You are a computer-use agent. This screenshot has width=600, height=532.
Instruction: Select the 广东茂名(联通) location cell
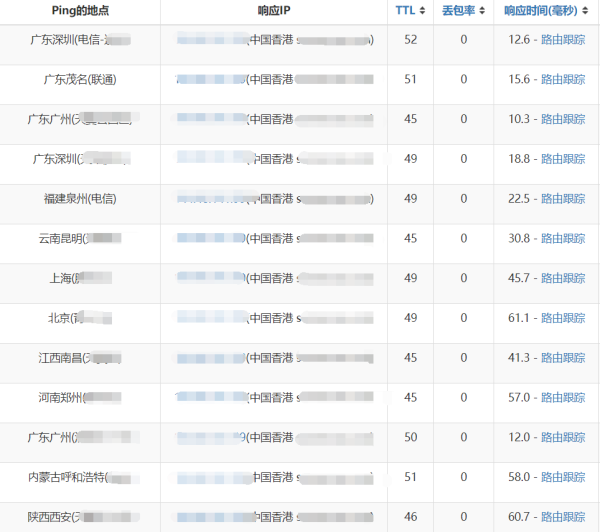click(x=80, y=85)
